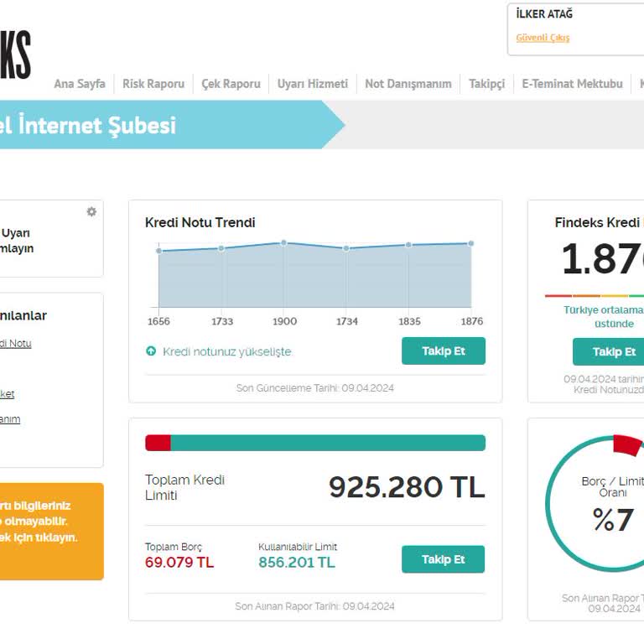Click the İnternet Şubesi banner title
The image size is (644, 644).
pos(88,125)
